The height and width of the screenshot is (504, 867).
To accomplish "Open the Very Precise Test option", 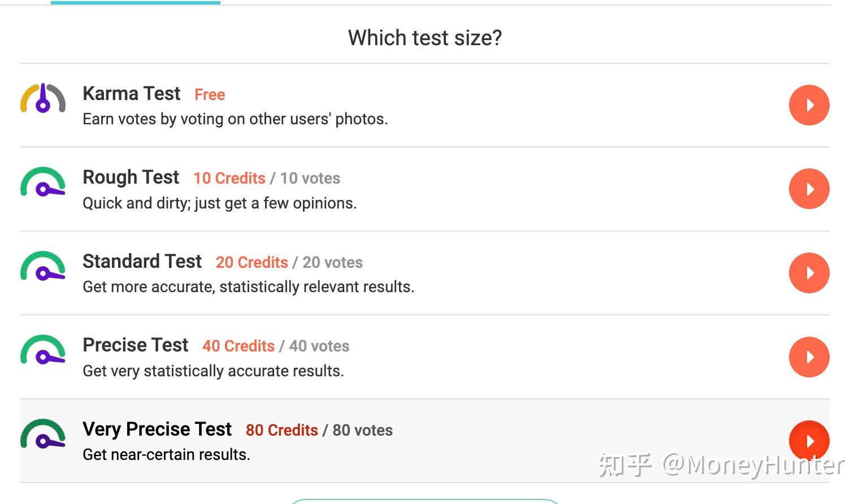I will point(157,429).
